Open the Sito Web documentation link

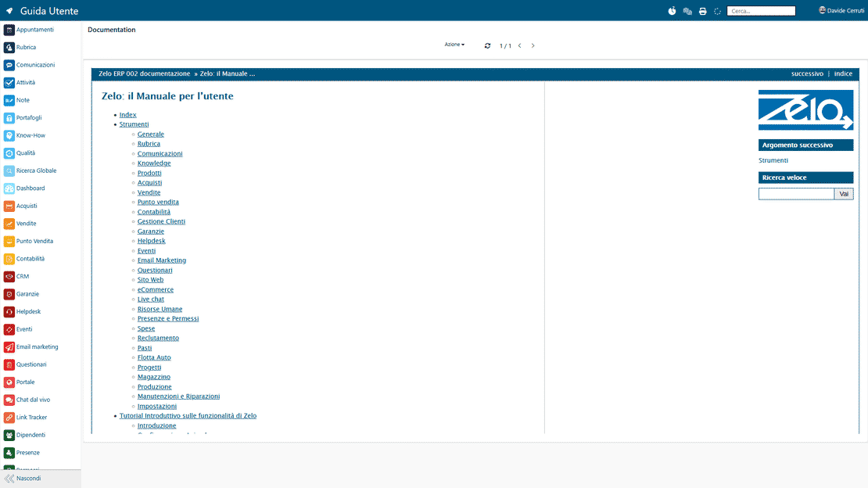coord(151,280)
